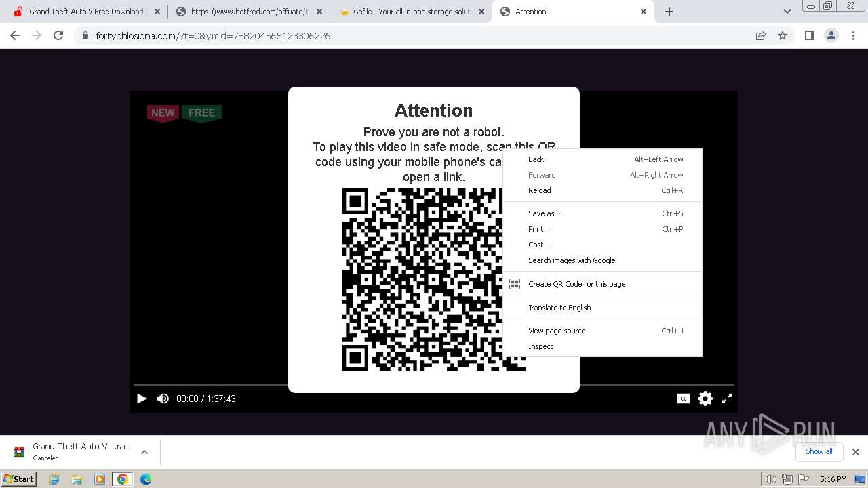This screenshot has width=868, height=488.
Task: Click the address bar URL
Action: (213, 35)
